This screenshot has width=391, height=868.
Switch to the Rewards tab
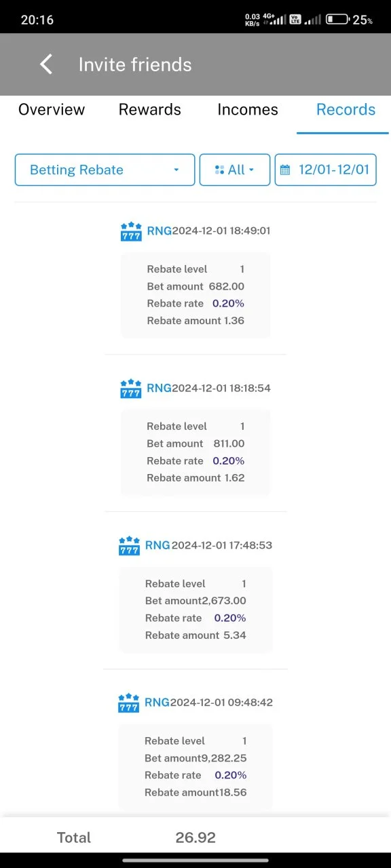(x=150, y=110)
